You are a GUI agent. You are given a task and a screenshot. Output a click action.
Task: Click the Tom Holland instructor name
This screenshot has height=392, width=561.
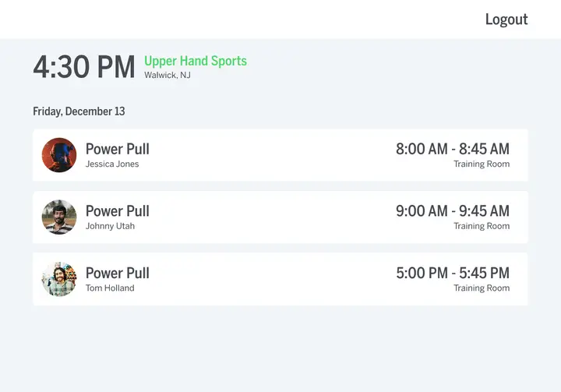(110, 288)
